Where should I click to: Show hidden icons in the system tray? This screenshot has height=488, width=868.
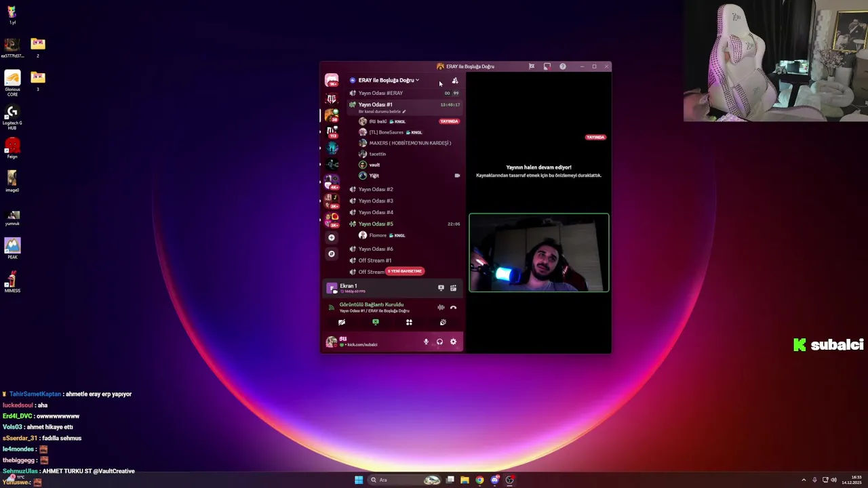click(804, 480)
